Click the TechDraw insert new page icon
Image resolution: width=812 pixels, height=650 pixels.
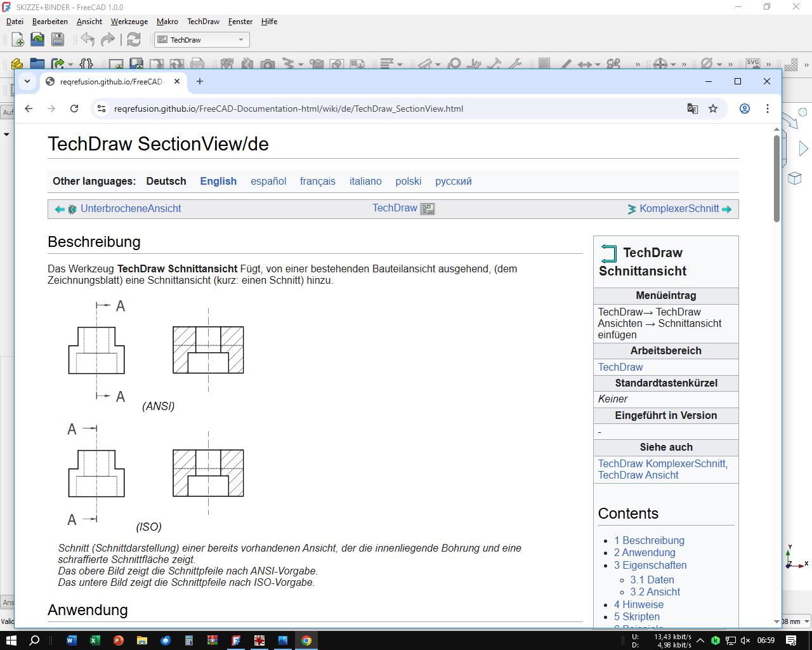pos(115,64)
